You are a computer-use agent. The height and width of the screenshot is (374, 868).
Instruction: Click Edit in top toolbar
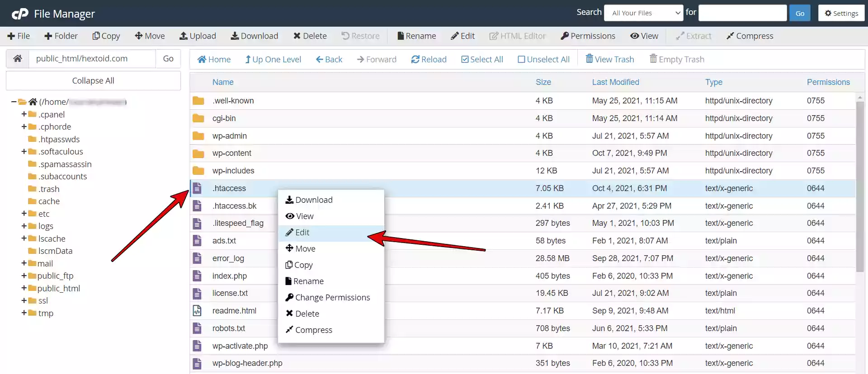(x=462, y=36)
